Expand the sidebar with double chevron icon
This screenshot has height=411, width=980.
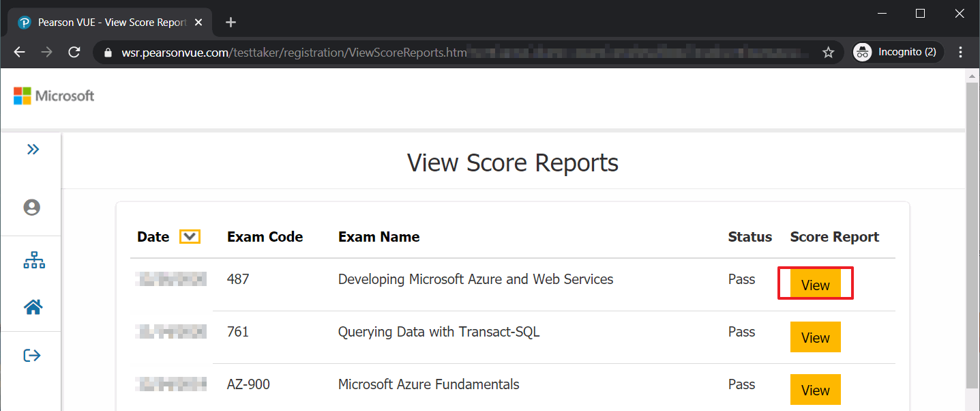point(33,149)
